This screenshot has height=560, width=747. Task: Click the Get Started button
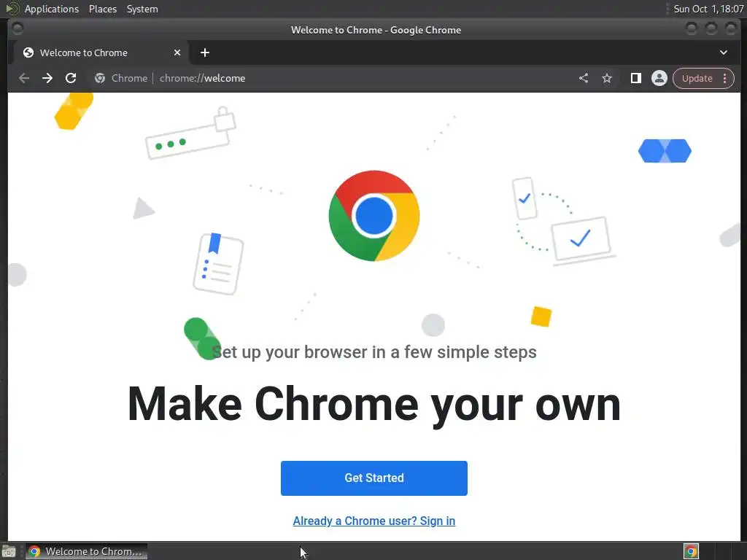pos(374,478)
